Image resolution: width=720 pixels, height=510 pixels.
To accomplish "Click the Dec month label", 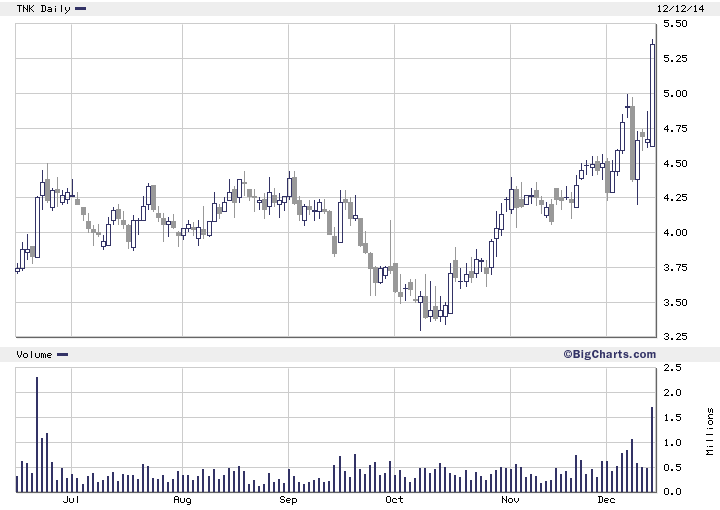I will tap(606, 499).
